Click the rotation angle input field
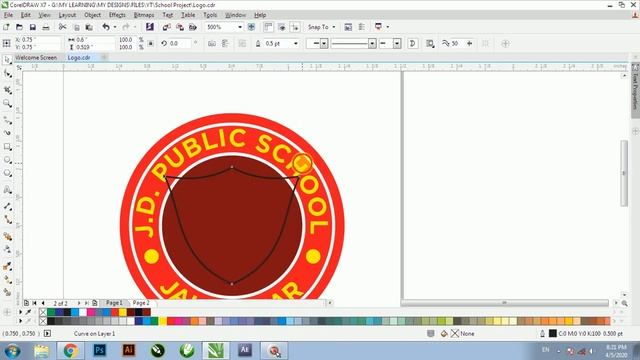The height and width of the screenshot is (360, 640). (x=180, y=43)
